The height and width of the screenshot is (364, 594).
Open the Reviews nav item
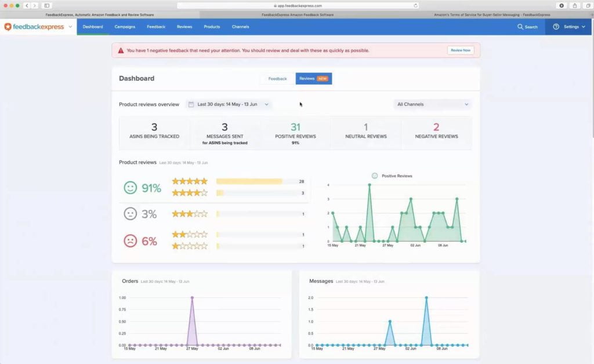(x=184, y=27)
